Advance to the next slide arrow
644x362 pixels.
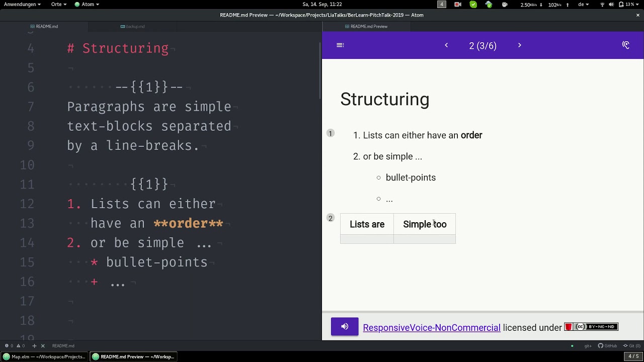pos(520,45)
